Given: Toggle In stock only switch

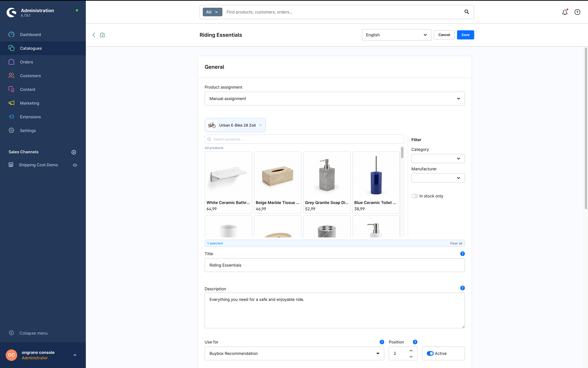Looking at the screenshot, I should (x=415, y=196).
